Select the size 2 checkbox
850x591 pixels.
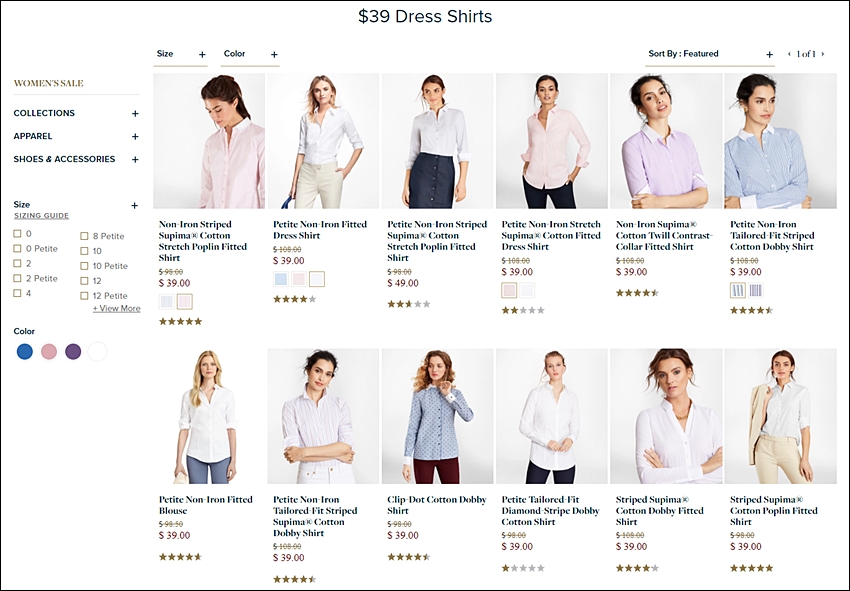point(17,264)
